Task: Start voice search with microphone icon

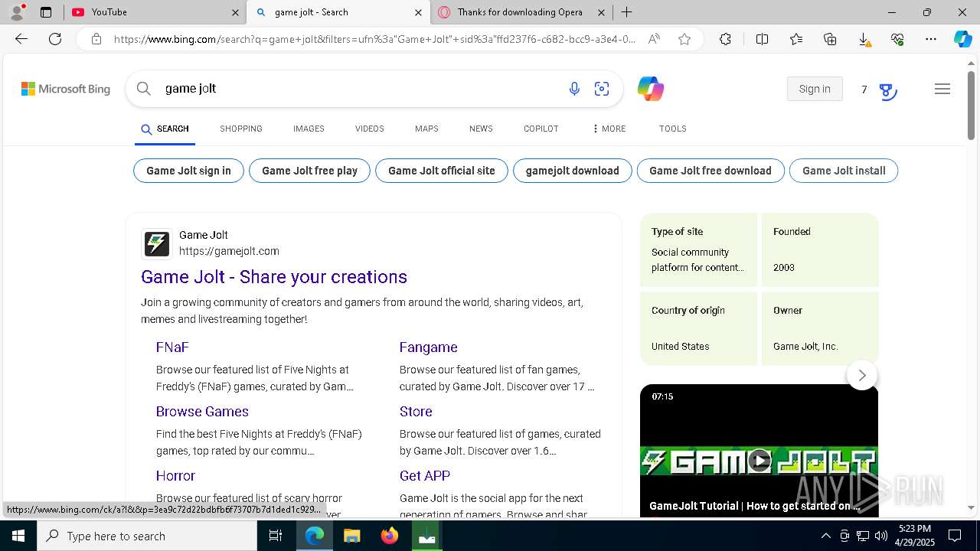Action: click(574, 89)
